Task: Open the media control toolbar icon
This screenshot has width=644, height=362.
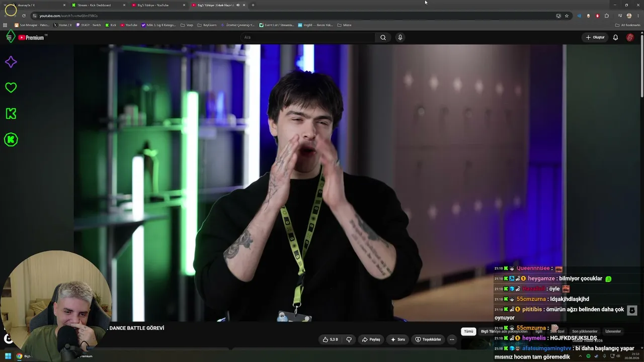Action: tap(620, 16)
